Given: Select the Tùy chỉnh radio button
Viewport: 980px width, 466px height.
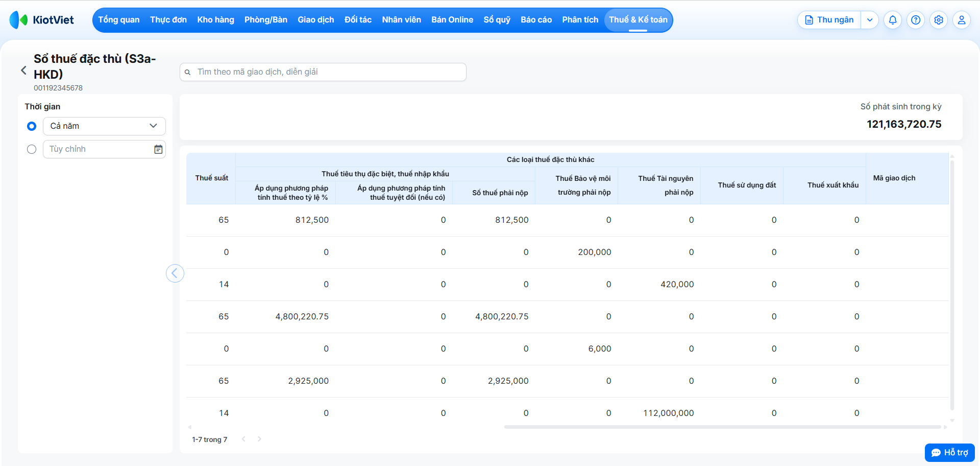Looking at the screenshot, I should point(32,149).
